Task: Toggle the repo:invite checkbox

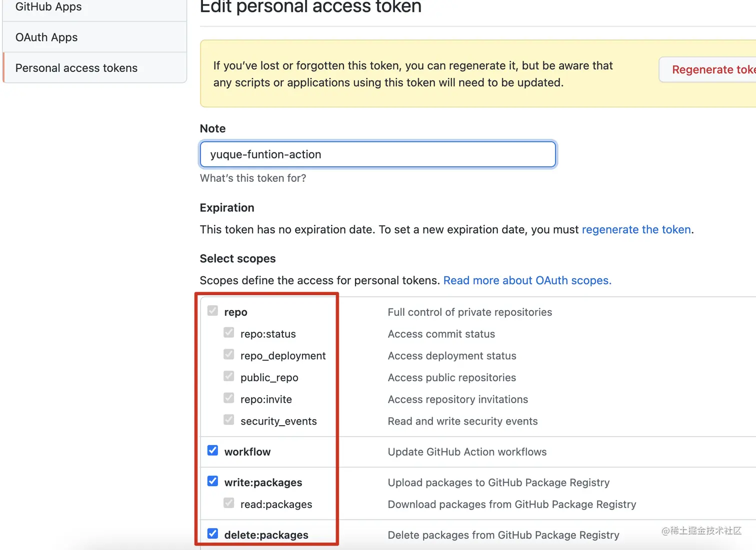Action: click(229, 398)
